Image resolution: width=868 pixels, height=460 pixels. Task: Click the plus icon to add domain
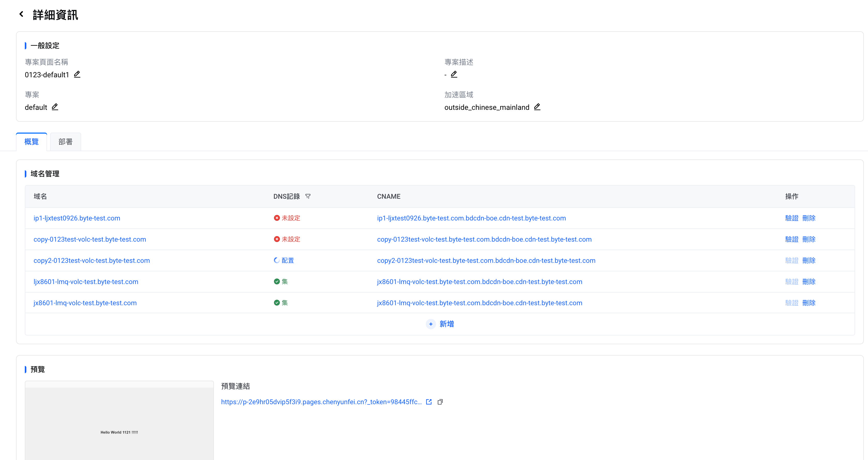pyautogui.click(x=431, y=324)
